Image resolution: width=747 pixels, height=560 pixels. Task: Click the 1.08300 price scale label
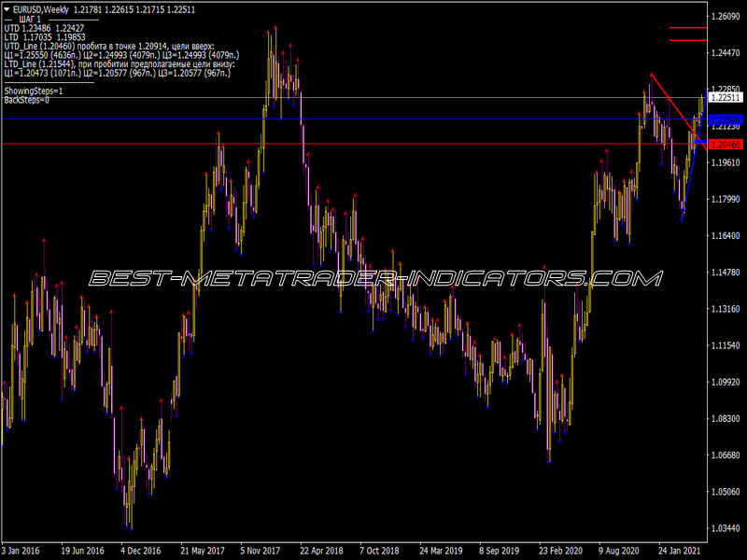tap(726, 418)
